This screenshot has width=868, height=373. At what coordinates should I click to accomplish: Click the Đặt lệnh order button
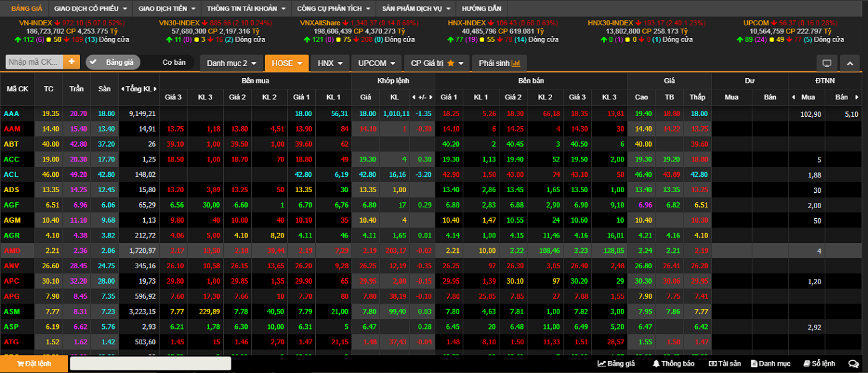[33, 364]
